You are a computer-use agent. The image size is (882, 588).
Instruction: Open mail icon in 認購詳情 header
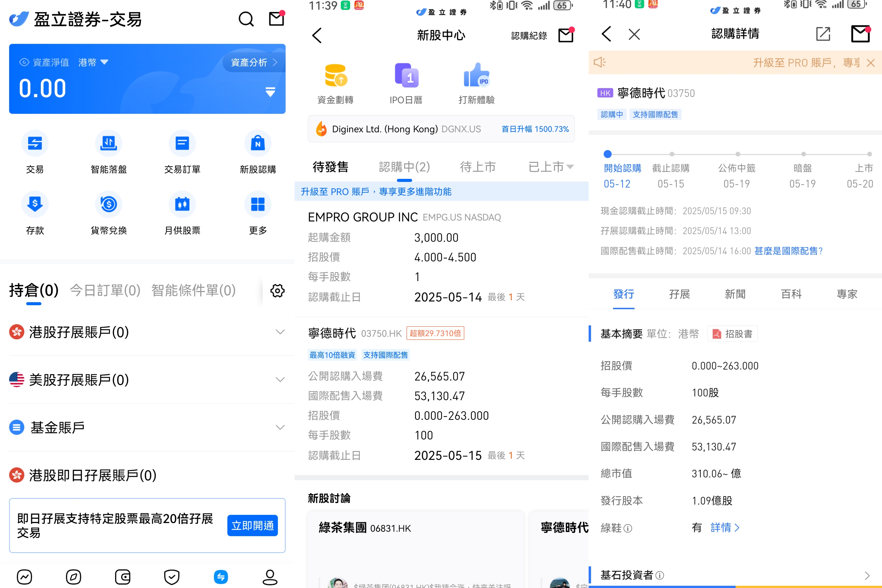(861, 34)
